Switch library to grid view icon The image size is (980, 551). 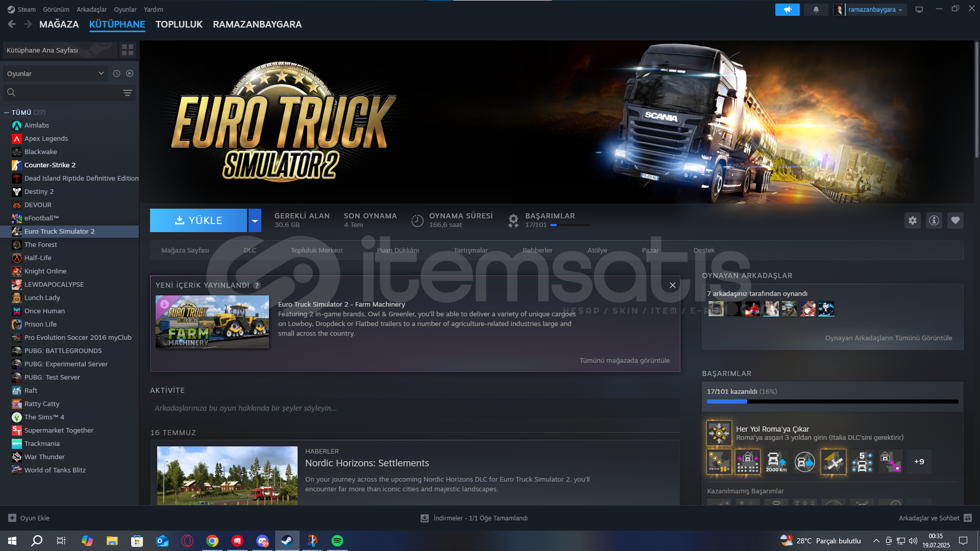click(x=128, y=50)
